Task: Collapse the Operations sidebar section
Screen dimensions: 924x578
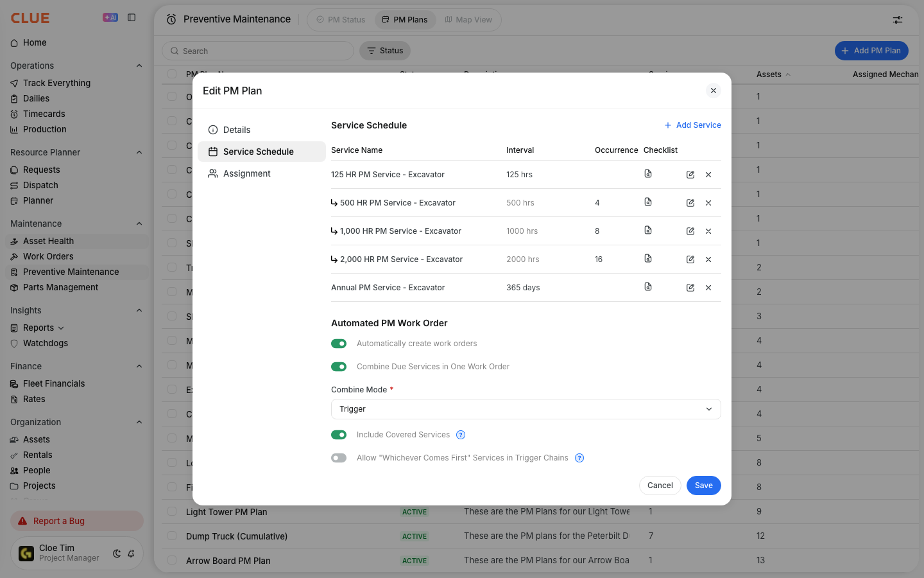Action: coord(139,66)
